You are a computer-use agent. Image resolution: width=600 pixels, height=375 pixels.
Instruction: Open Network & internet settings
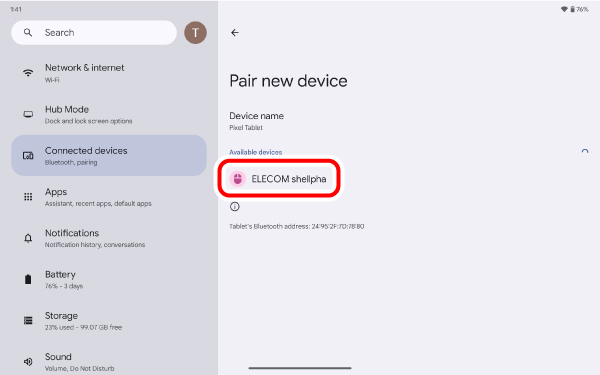click(109, 73)
